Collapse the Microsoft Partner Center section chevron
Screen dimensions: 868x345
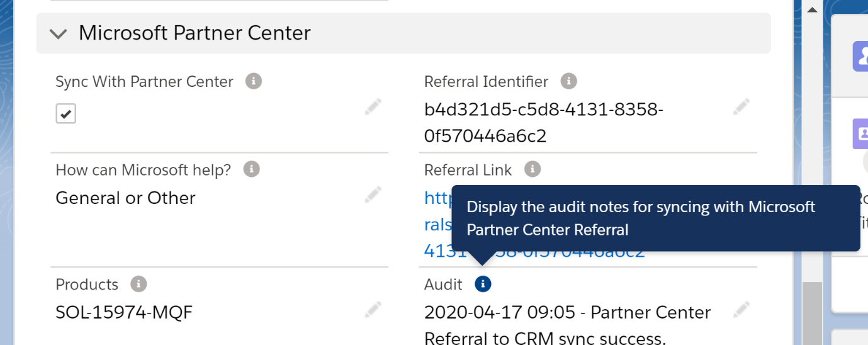point(58,33)
